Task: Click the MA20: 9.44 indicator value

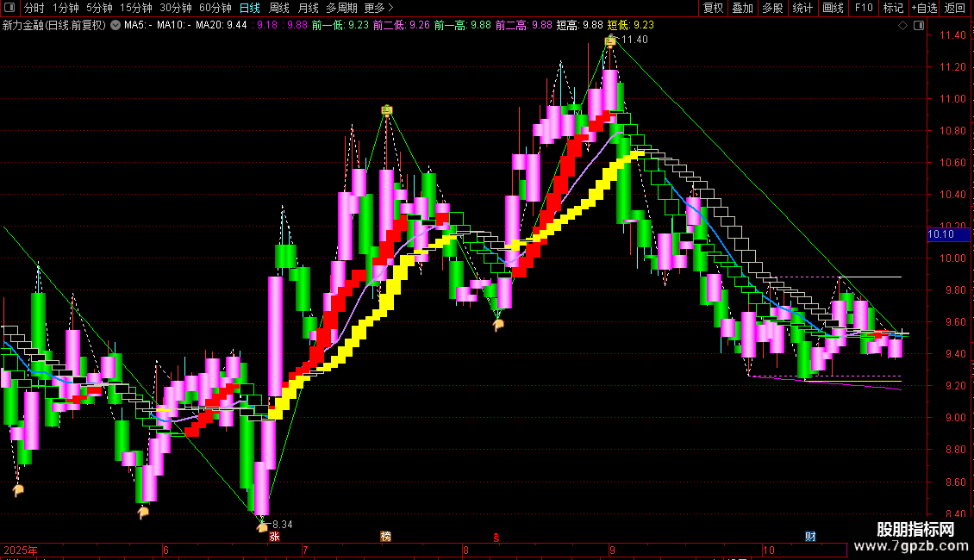Action: pyautogui.click(x=222, y=25)
